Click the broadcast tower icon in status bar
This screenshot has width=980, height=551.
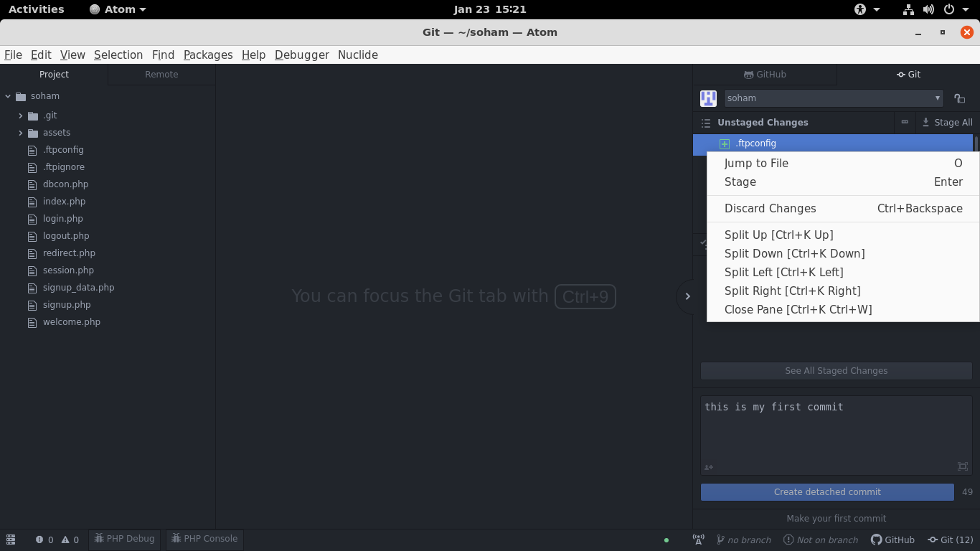pos(698,540)
